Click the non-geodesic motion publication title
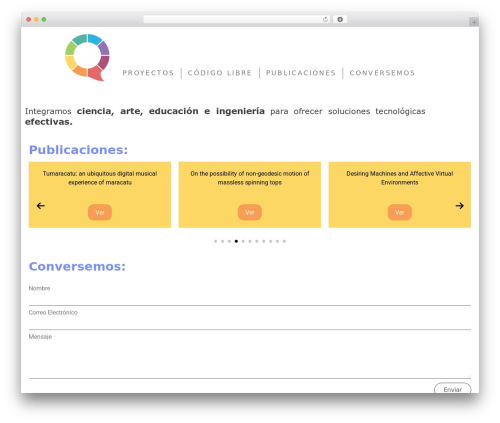Viewport: 500px width, 423px height. 250,178
